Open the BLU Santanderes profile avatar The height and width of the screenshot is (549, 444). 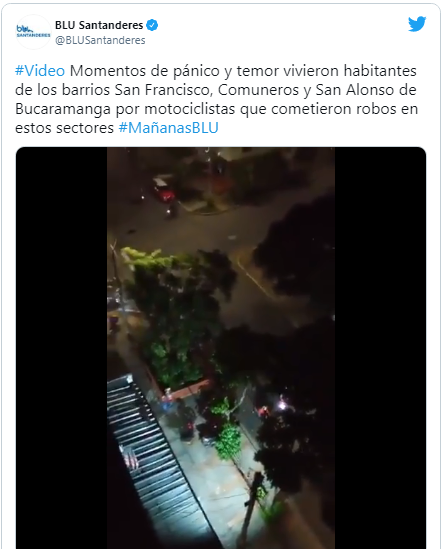tap(34, 32)
